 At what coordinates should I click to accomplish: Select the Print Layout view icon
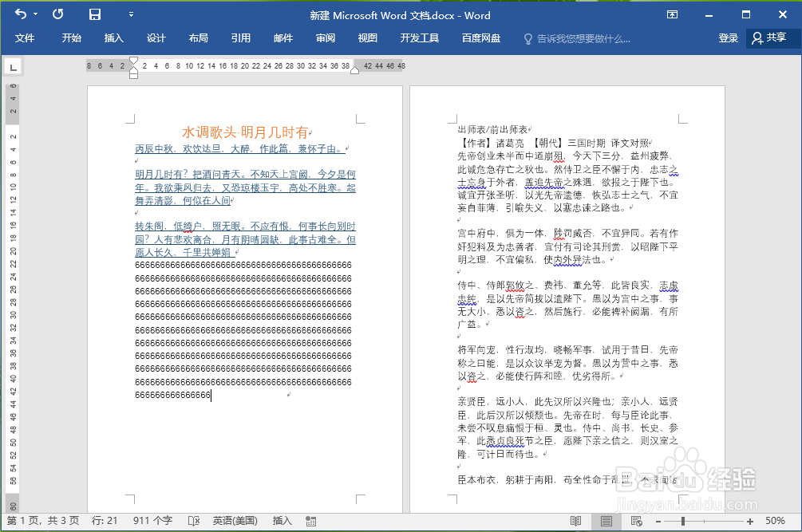pos(605,520)
